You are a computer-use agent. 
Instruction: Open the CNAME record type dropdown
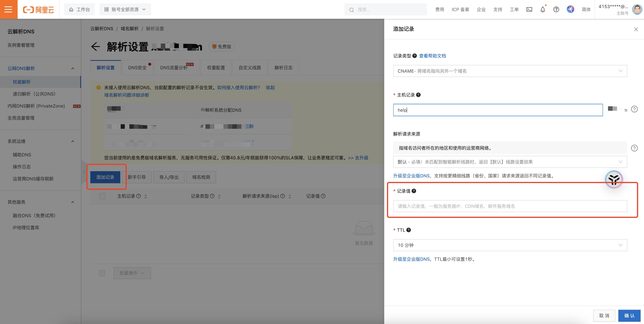pyautogui.click(x=510, y=71)
